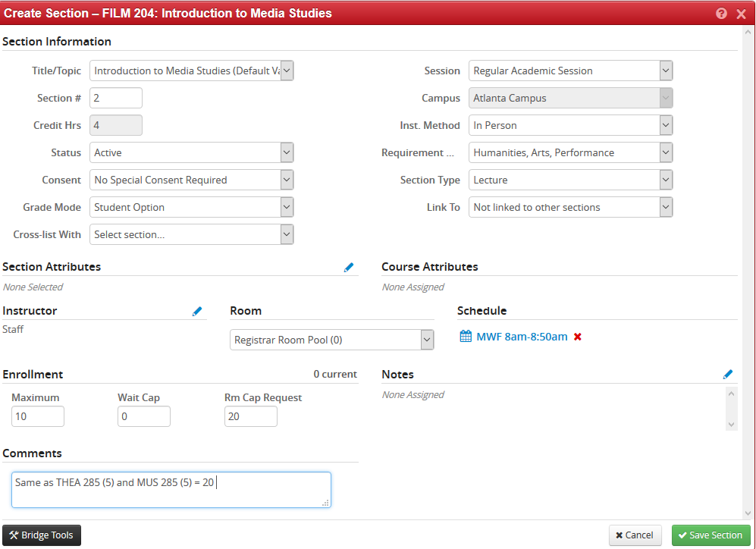Open the Room pool dropdown
Image resolution: width=756 pixels, height=549 pixels.
tap(331, 340)
